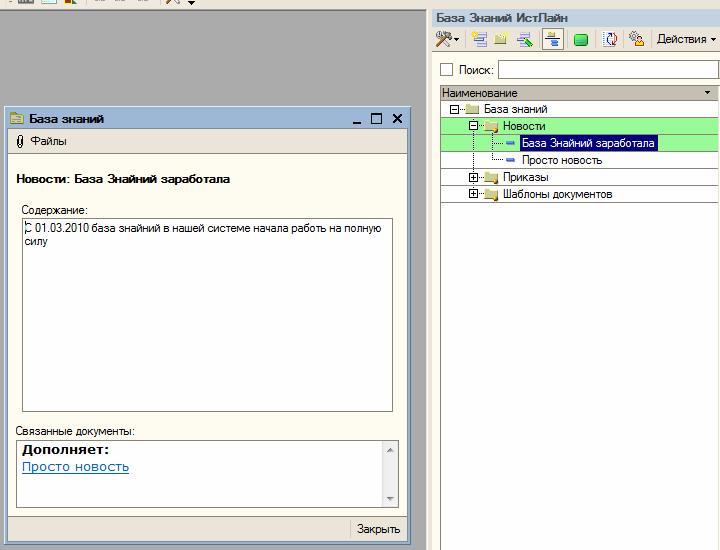Screen dimensions: 720x550
Task: Click down arrow in Связанные документы scrollbar
Action: pos(390,499)
